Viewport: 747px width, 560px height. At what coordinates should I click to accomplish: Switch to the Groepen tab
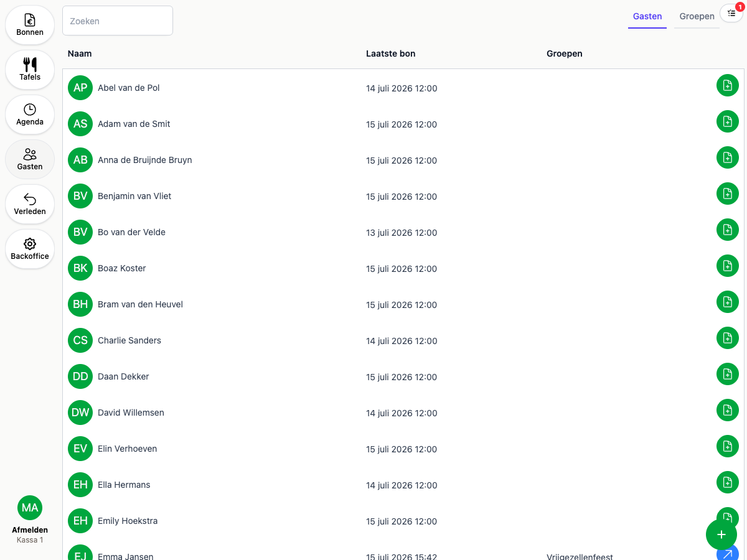[697, 17]
